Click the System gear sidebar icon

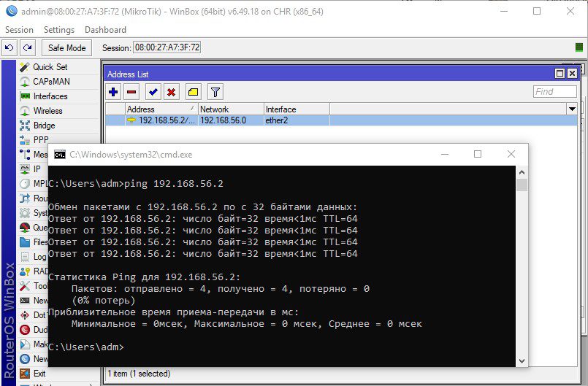[25, 213]
